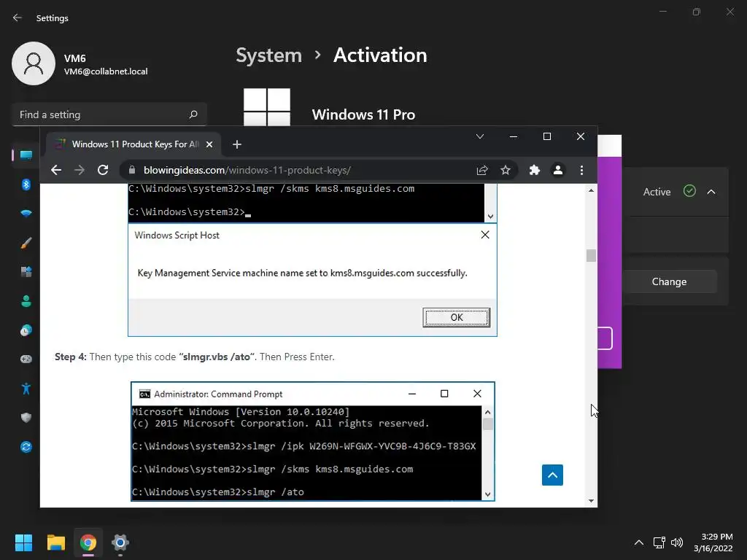
Task: Open Network & internet sidebar icon
Action: (26, 213)
